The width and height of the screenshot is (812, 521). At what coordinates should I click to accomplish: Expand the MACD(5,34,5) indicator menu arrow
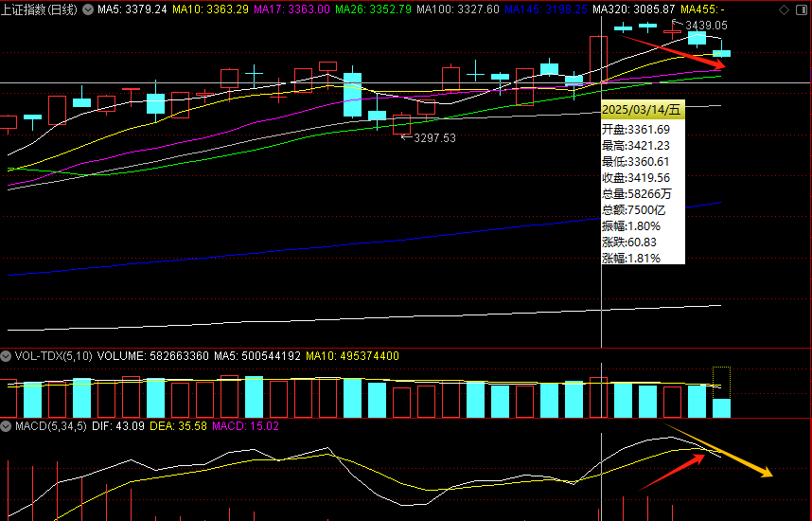coord(6,426)
